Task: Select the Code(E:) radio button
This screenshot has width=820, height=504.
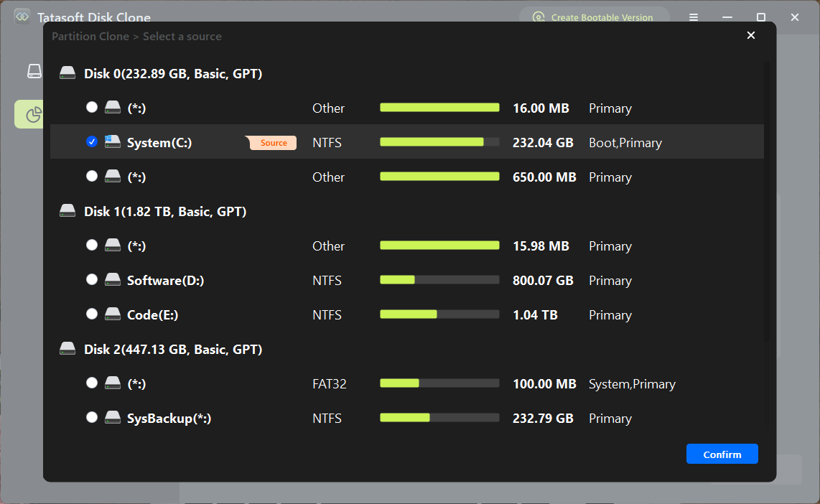Action: (x=92, y=314)
